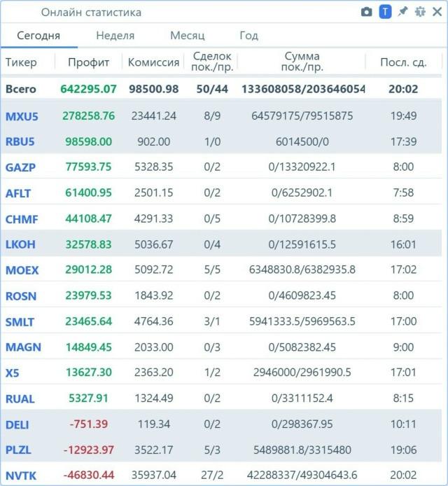Click total commission 98500.98

coord(154,89)
